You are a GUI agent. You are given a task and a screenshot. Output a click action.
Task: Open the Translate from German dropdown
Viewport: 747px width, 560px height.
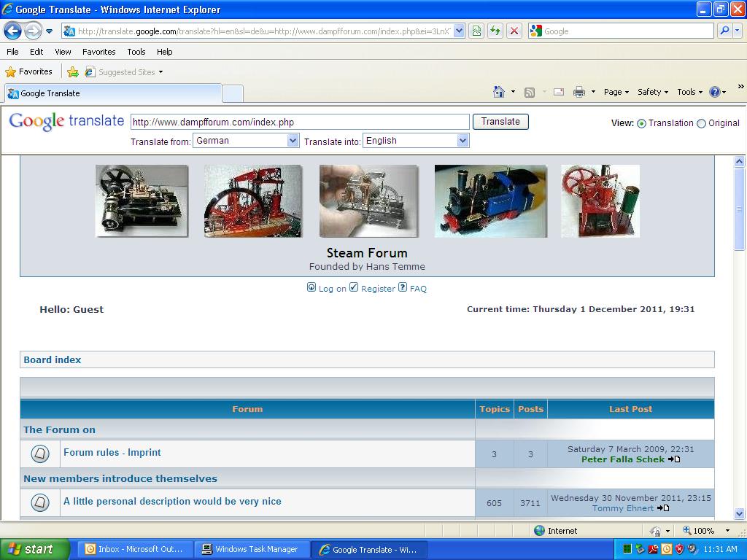click(x=246, y=141)
